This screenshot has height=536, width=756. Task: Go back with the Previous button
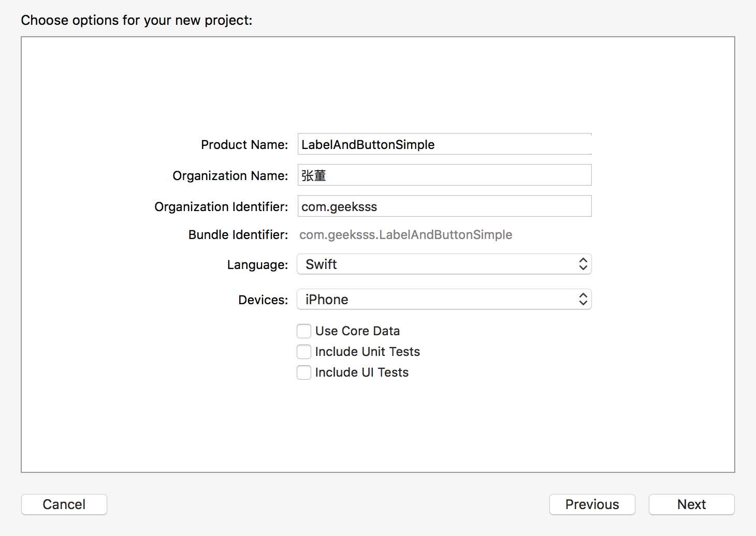click(x=592, y=504)
